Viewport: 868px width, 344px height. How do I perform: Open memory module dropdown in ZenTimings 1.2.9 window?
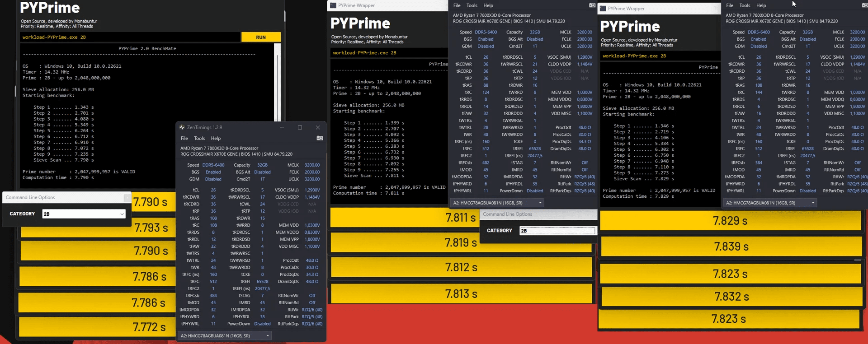click(225, 336)
